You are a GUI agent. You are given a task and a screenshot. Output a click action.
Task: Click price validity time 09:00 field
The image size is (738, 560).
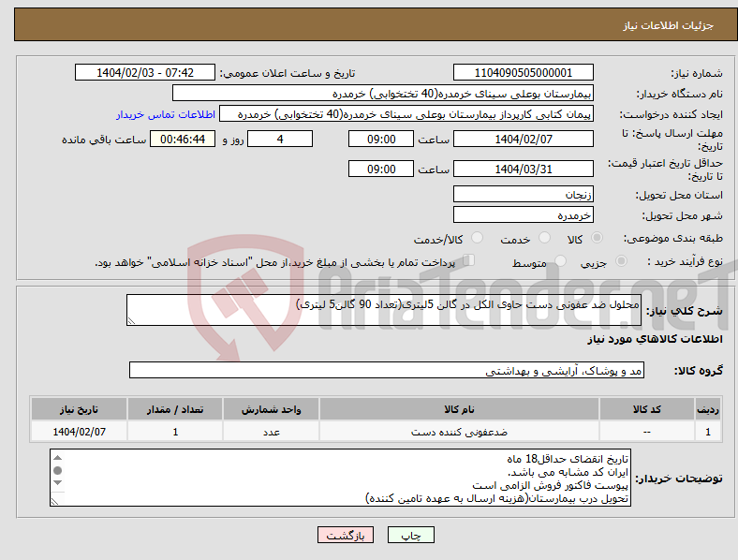(381, 169)
